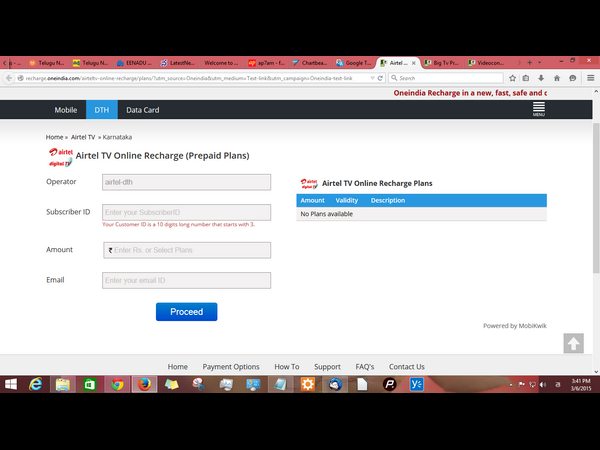Viewport: 600px width, 450px height.
Task: Click the Firefox bookmark star icon
Action: (511, 77)
